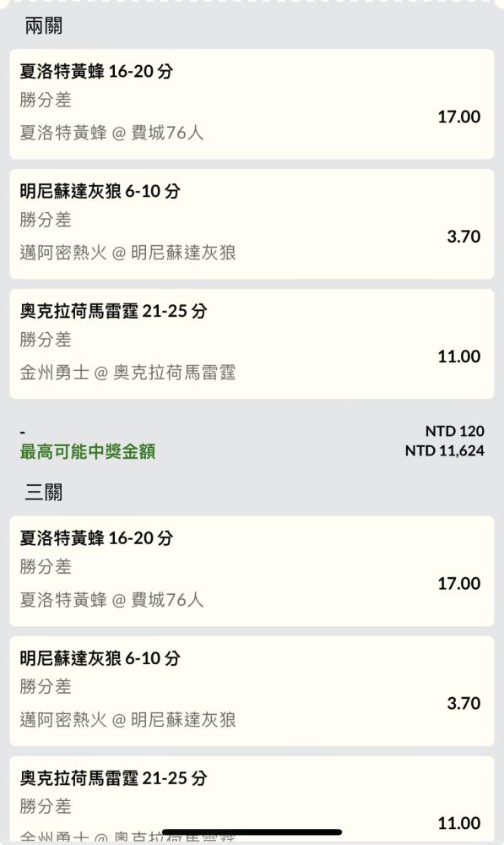The height and width of the screenshot is (845, 504).
Task: Open the 兩關 parlay section heading
Action: (44, 25)
